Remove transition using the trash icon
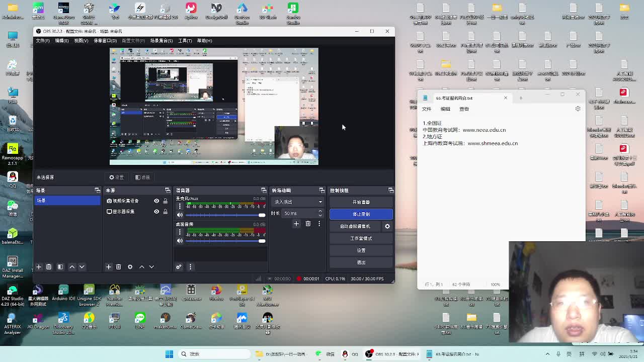The height and width of the screenshot is (362, 644). [x=308, y=224]
